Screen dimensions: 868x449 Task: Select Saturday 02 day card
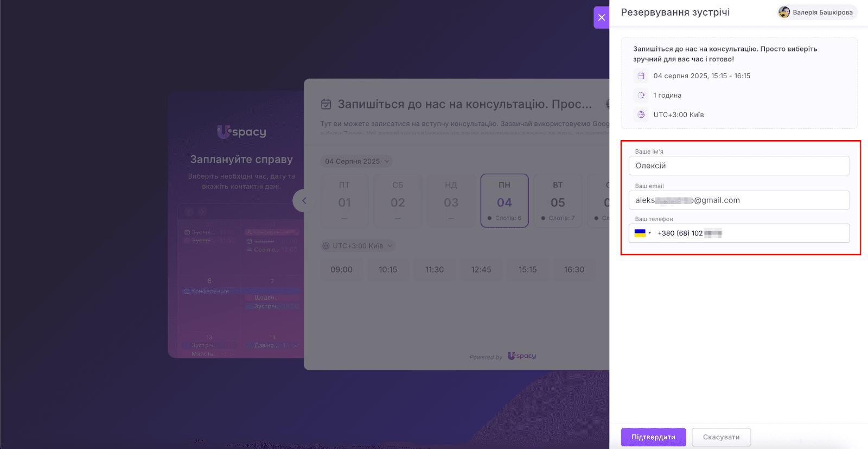click(x=398, y=201)
